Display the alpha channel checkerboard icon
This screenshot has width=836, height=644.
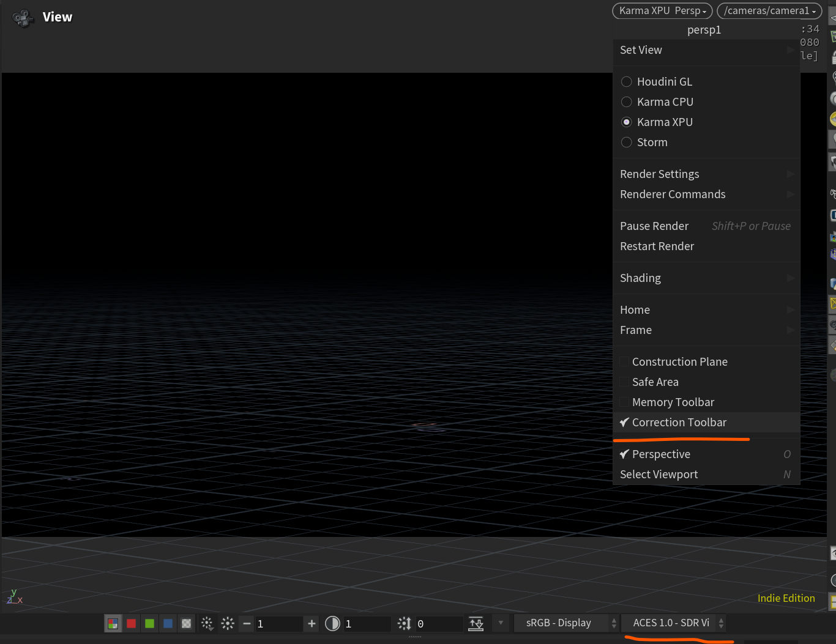point(186,623)
